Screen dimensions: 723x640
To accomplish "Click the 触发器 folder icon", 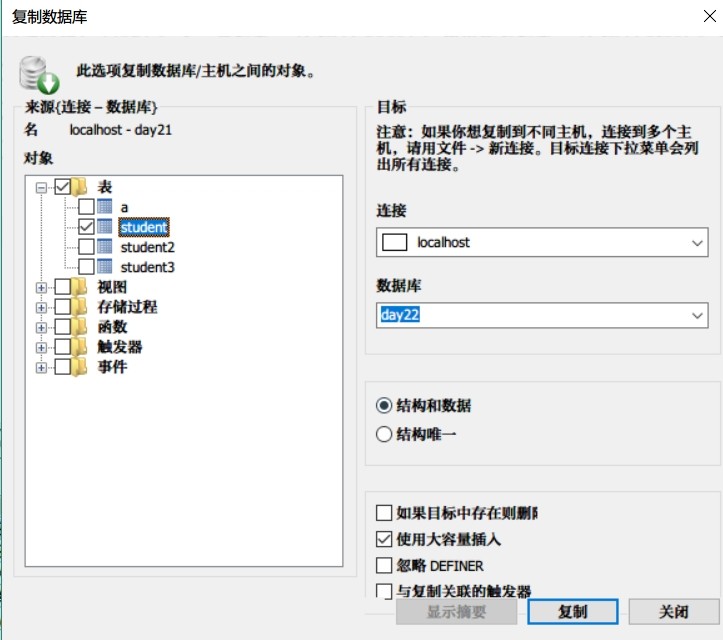I will pyautogui.click(x=79, y=347).
